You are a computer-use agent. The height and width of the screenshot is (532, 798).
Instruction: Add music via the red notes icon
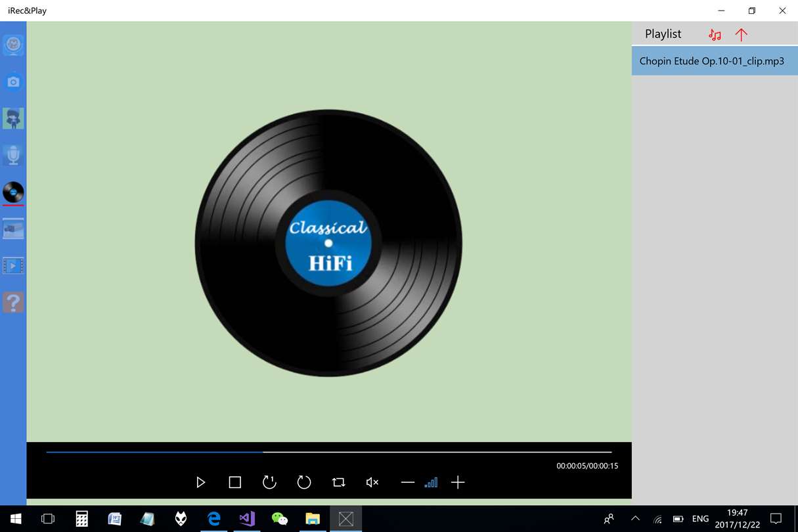pyautogui.click(x=715, y=35)
